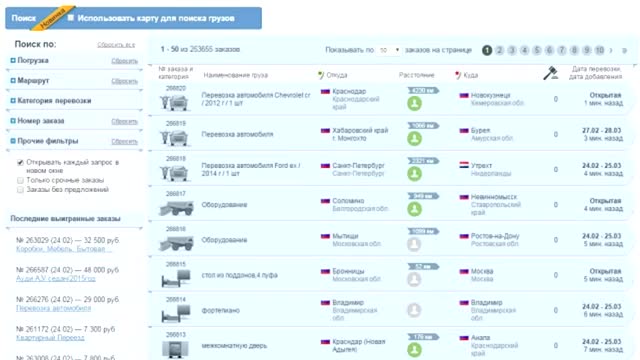Viewport: 640px width, 360px height.
Task: Click distance badge in Анапа row
Action: click(423, 337)
